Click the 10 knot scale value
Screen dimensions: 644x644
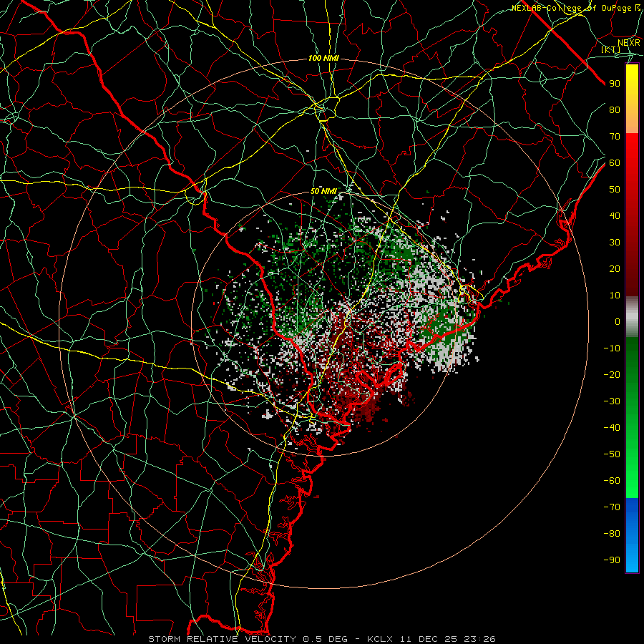click(615, 296)
